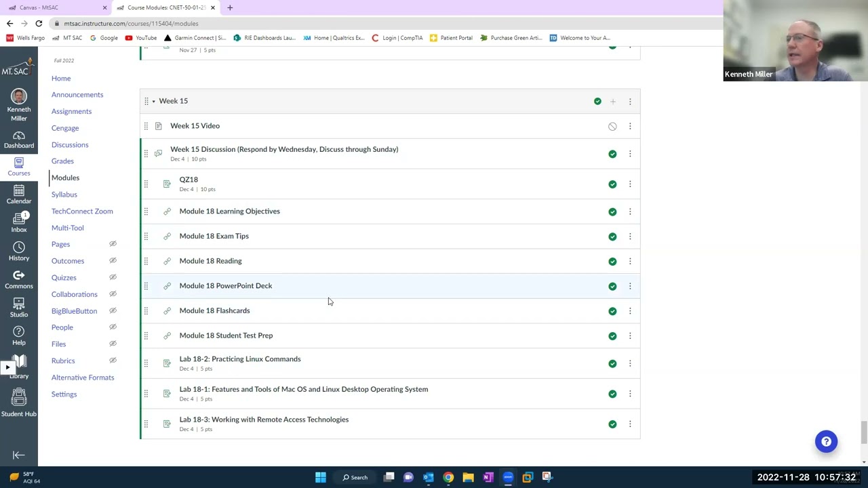The height and width of the screenshot is (488, 868).
Task: Click the Kenneth Miller account avatar
Action: pyautogui.click(x=19, y=96)
